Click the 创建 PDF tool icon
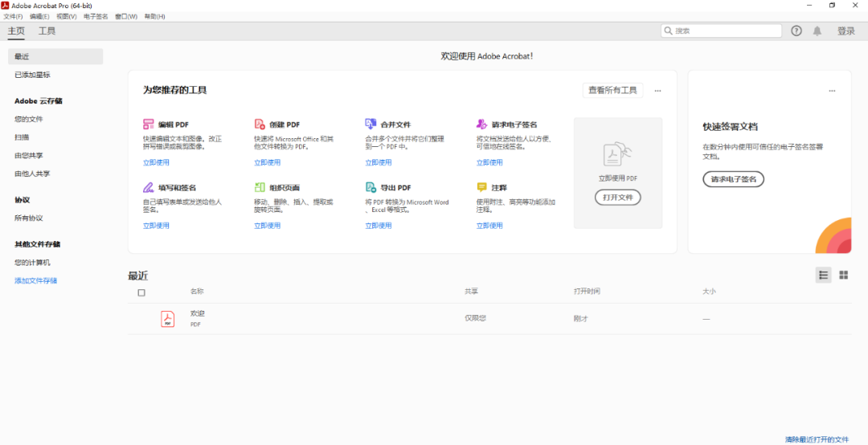Screen dimensions: 868x445 [260, 125]
